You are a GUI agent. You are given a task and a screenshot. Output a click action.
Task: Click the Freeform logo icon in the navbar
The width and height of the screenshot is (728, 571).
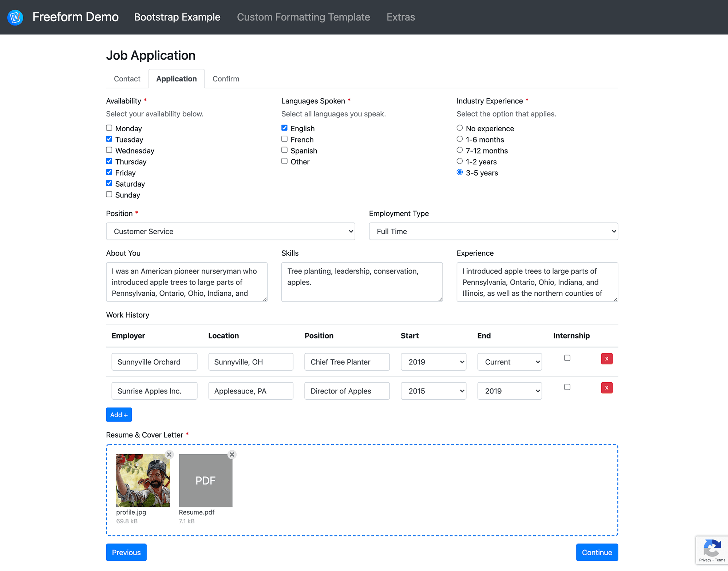[x=15, y=17]
